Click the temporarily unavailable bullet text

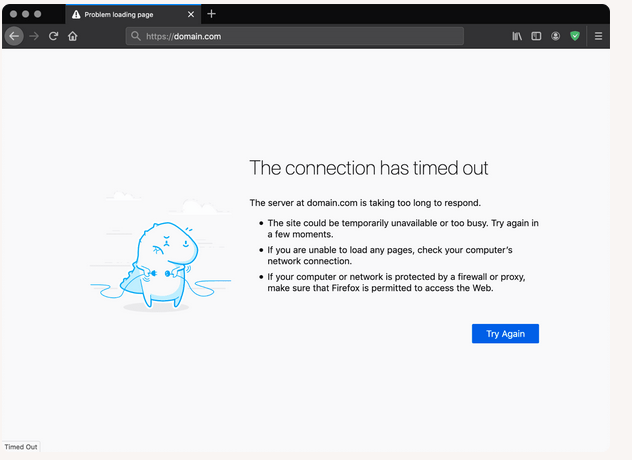pos(403,229)
